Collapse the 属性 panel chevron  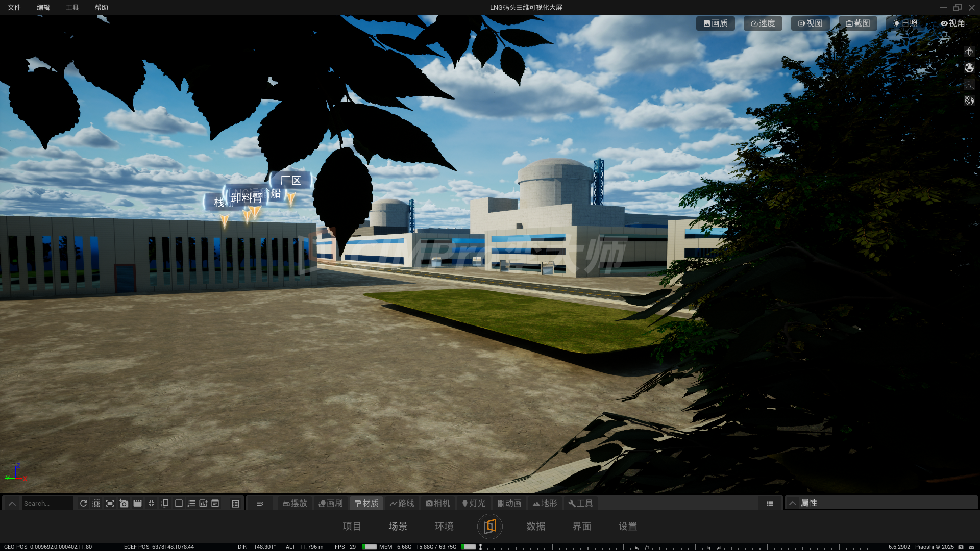click(793, 503)
